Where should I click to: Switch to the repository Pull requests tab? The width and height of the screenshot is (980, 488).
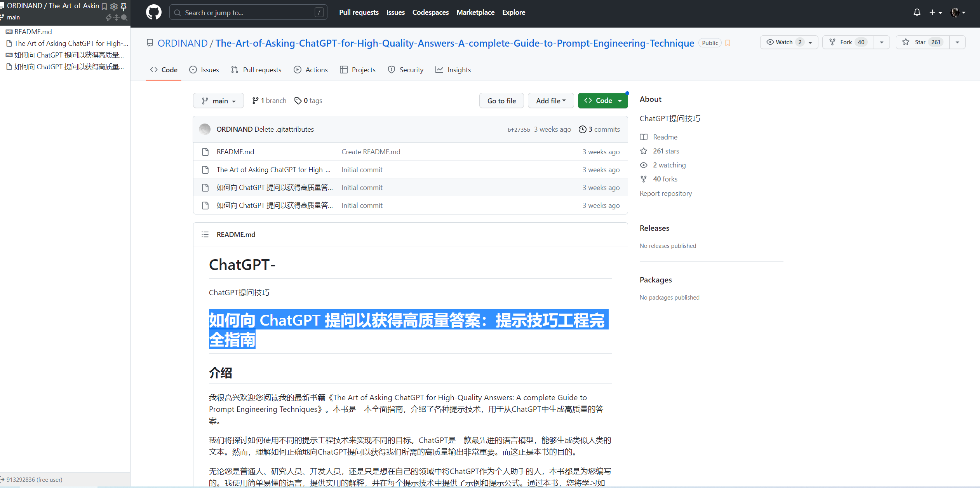[256, 70]
